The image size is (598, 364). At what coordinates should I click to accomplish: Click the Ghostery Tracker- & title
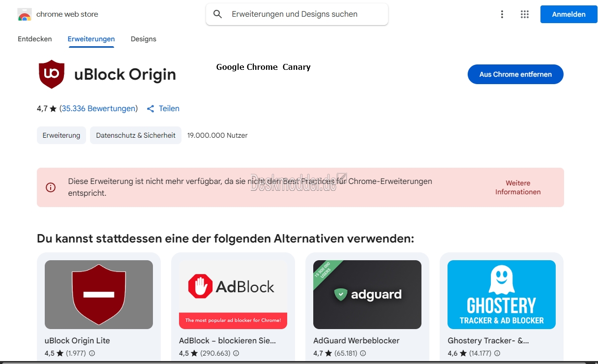click(488, 340)
